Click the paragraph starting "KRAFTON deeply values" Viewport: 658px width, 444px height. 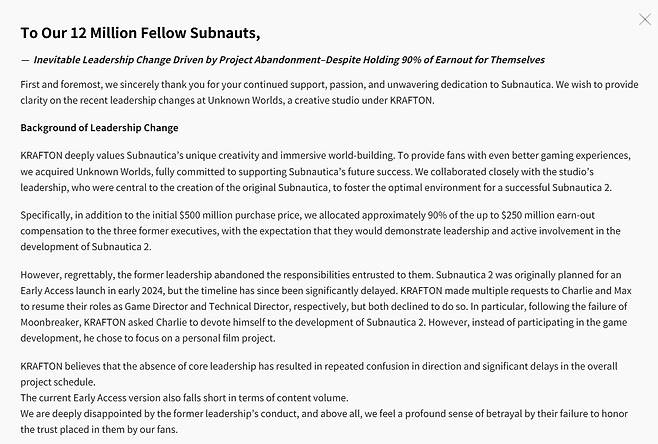coord(320,177)
